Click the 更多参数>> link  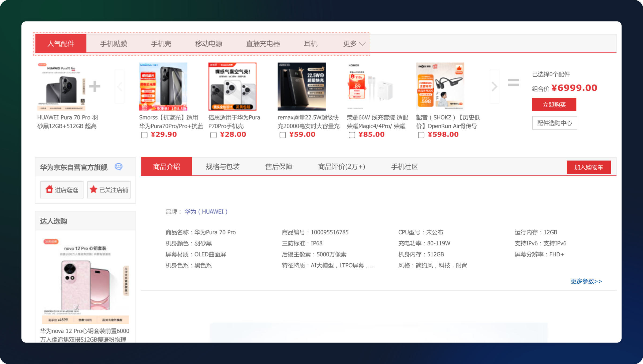pos(586,281)
